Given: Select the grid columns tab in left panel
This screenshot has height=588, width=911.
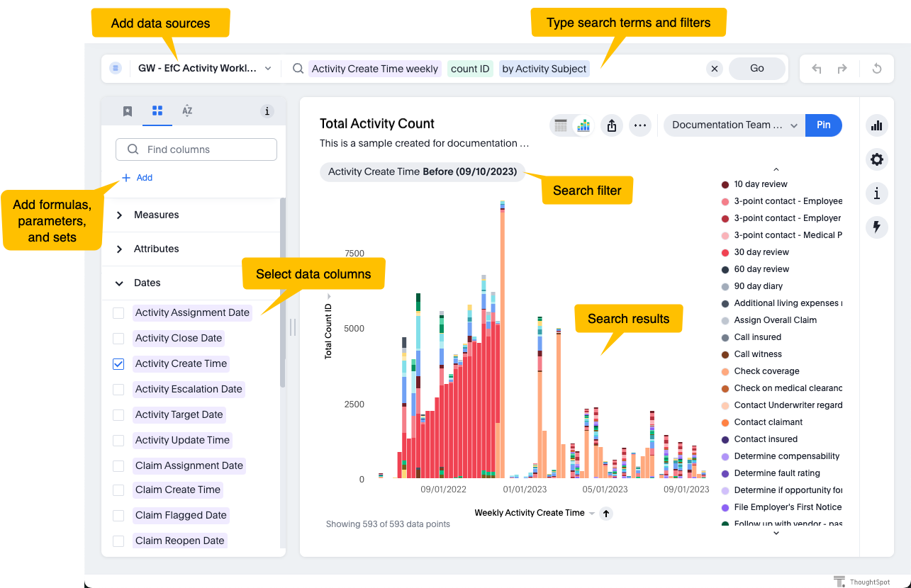Looking at the screenshot, I should tap(157, 111).
